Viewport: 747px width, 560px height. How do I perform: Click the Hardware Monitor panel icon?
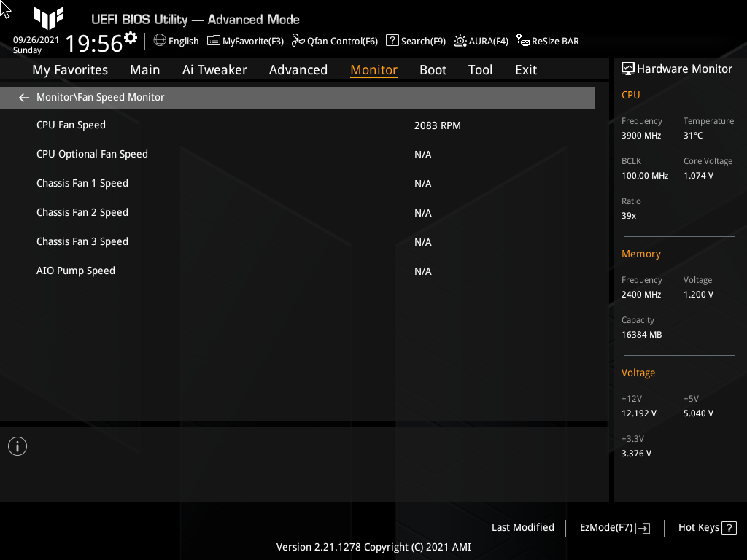click(x=628, y=68)
